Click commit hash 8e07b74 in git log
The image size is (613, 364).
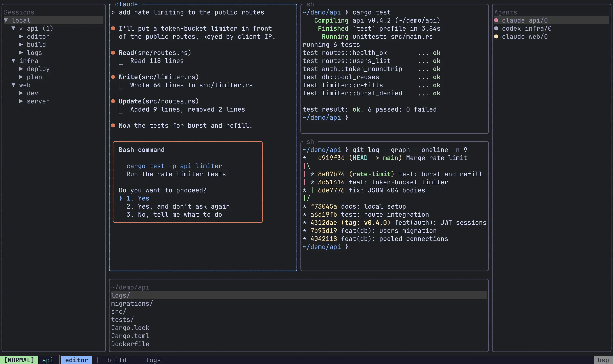[331, 174]
